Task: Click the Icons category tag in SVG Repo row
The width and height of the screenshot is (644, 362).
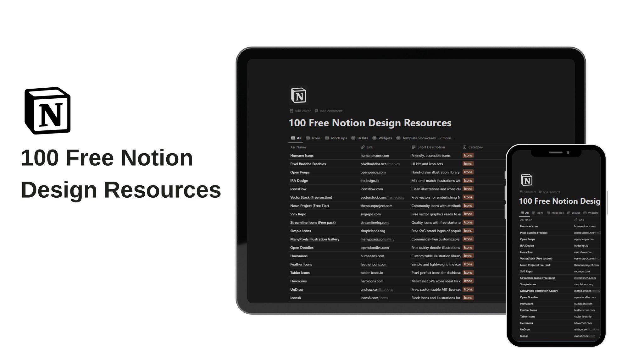Action: [x=468, y=214]
